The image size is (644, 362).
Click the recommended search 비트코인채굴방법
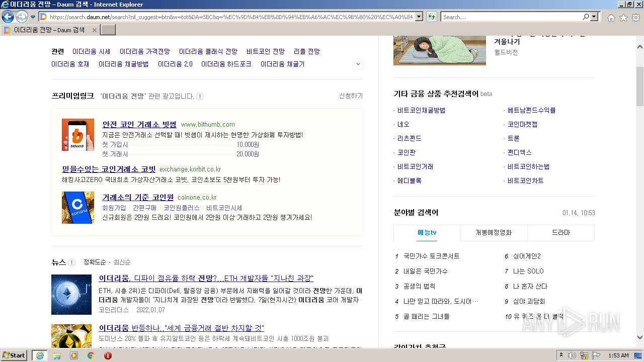click(x=421, y=110)
